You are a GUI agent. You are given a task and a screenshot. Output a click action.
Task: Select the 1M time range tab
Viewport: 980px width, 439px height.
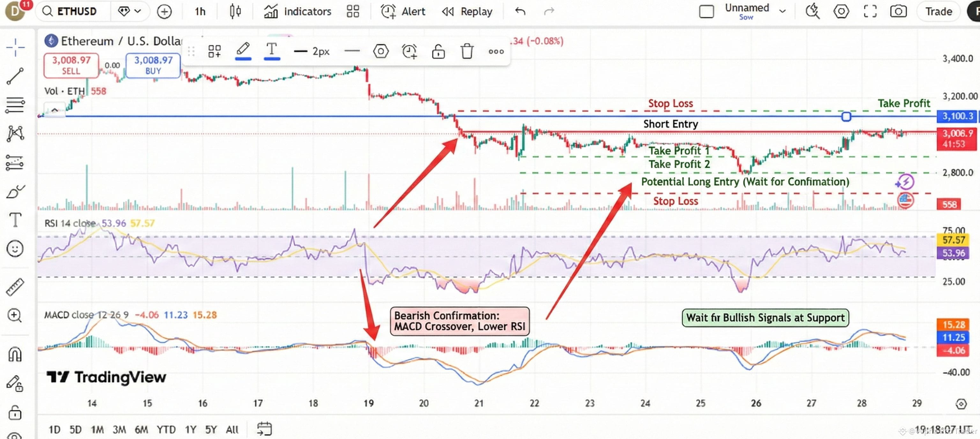(x=97, y=429)
